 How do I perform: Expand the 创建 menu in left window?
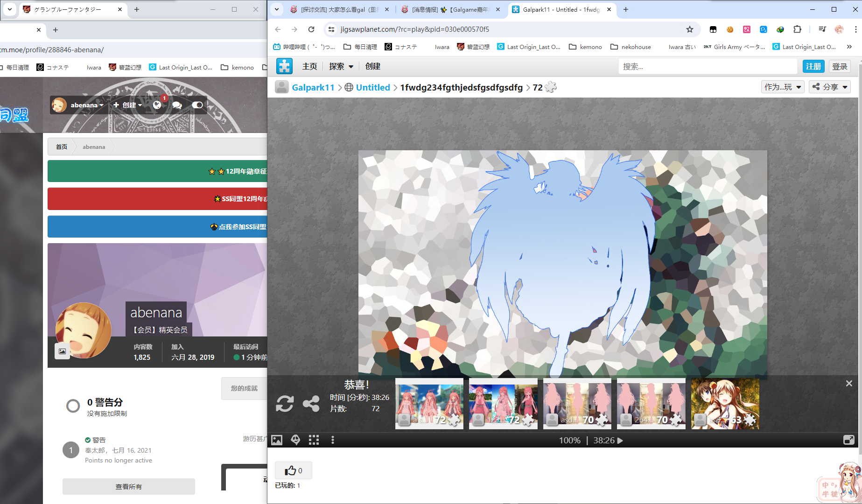click(128, 105)
